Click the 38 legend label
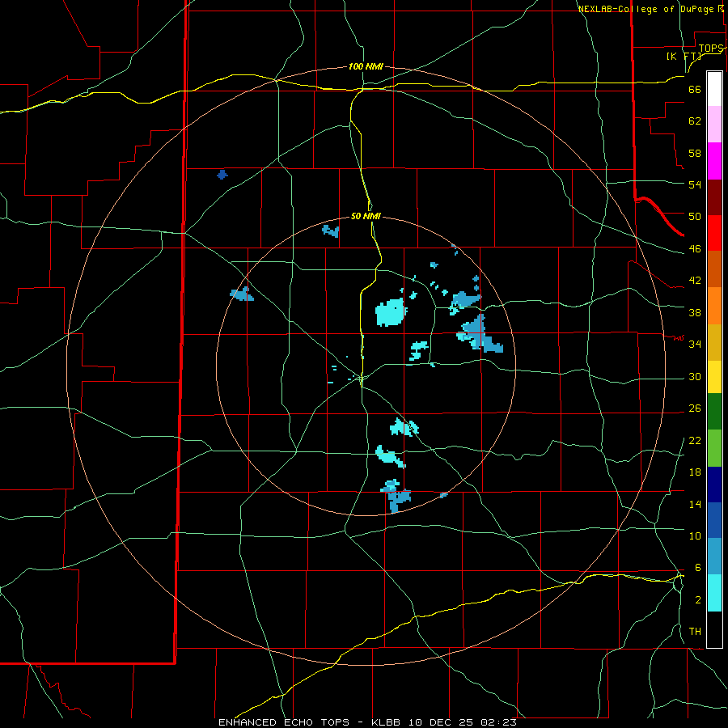 (x=695, y=312)
